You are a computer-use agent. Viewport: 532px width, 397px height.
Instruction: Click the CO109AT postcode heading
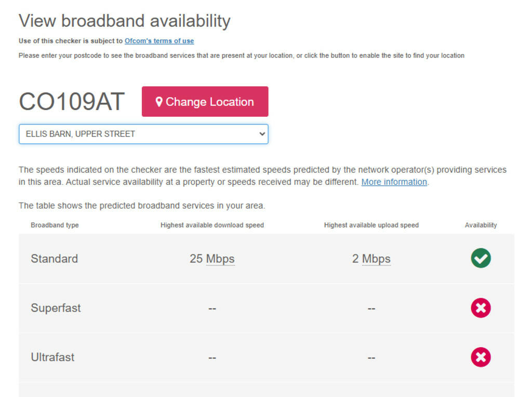72,102
